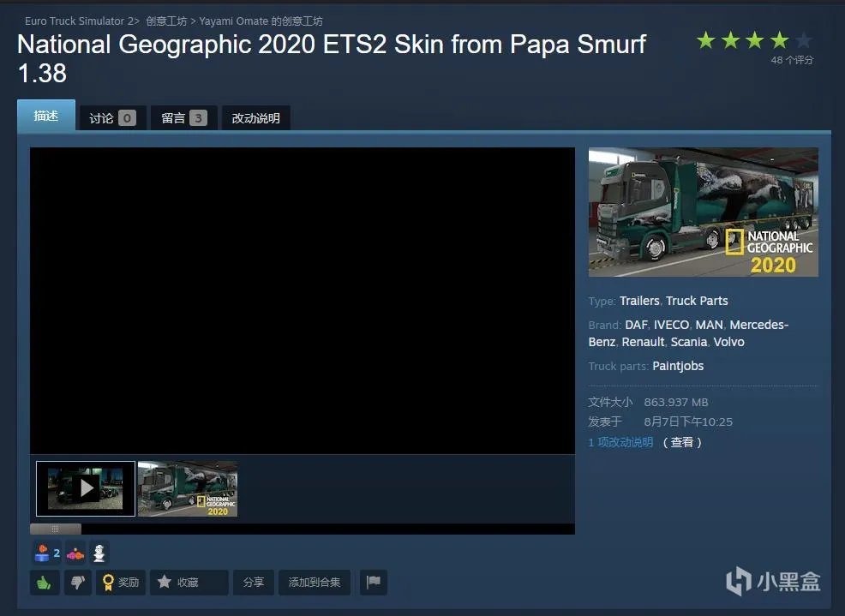The height and width of the screenshot is (616, 845).
Task: Click the gallery strip horizontal scrollbar handle
Action: tap(56, 529)
